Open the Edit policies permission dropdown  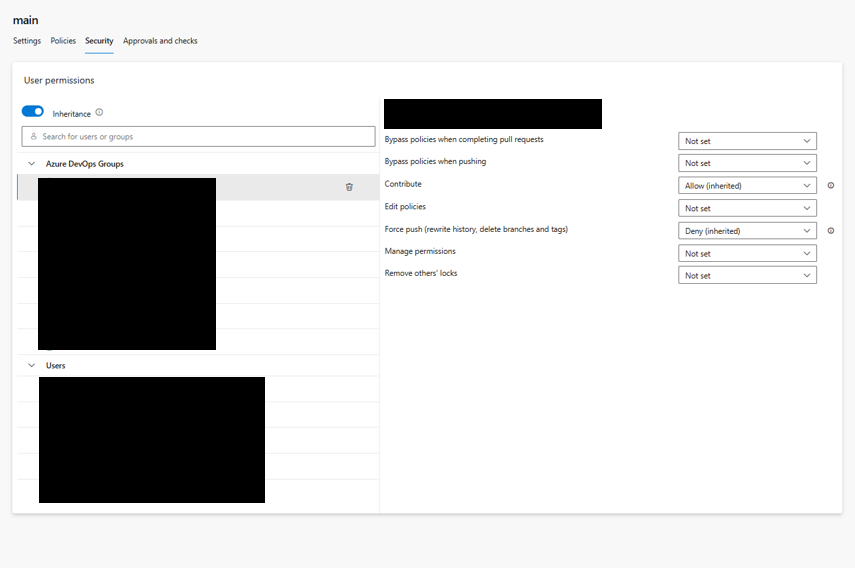point(747,209)
